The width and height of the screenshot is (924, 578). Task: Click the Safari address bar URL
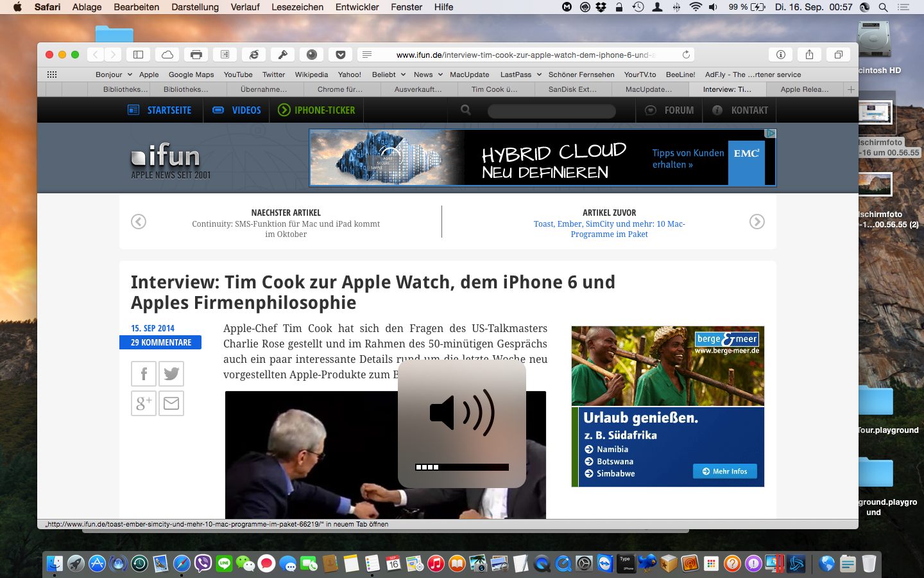(x=526, y=55)
